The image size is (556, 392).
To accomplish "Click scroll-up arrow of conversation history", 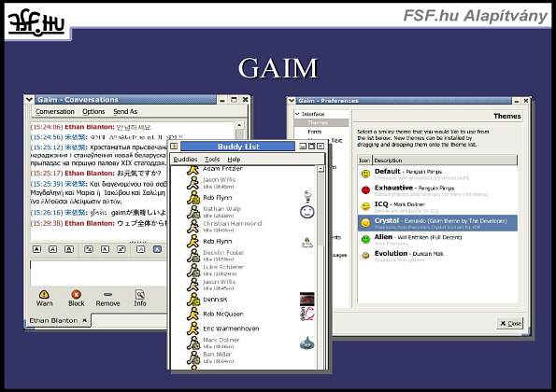I will 239,125.
